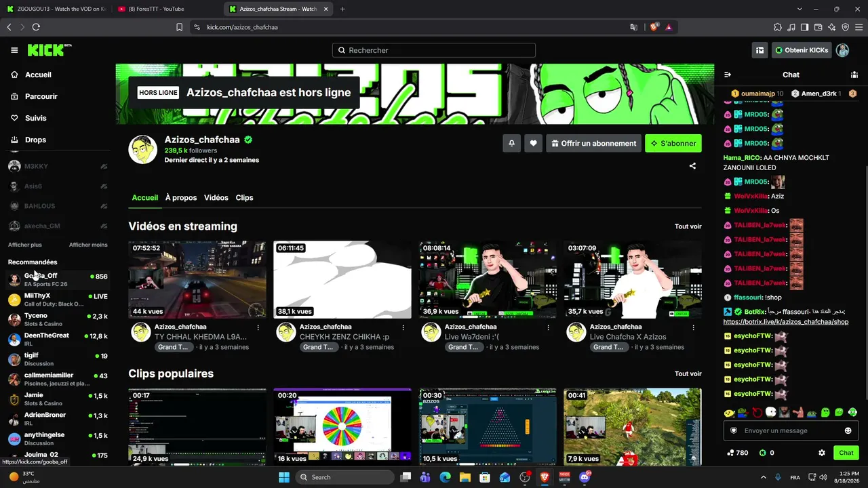The height and width of the screenshot is (488, 868).
Task: Switch to the Vidéos tab
Action: [x=216, y=198]
